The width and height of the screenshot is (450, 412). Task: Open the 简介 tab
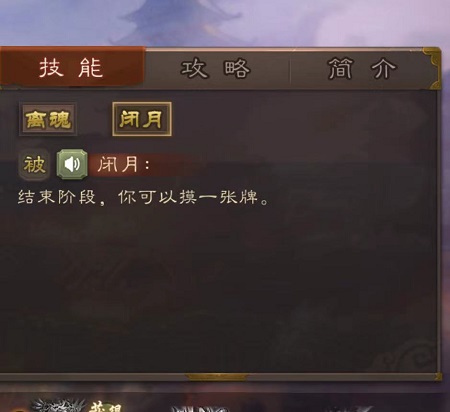362,69
